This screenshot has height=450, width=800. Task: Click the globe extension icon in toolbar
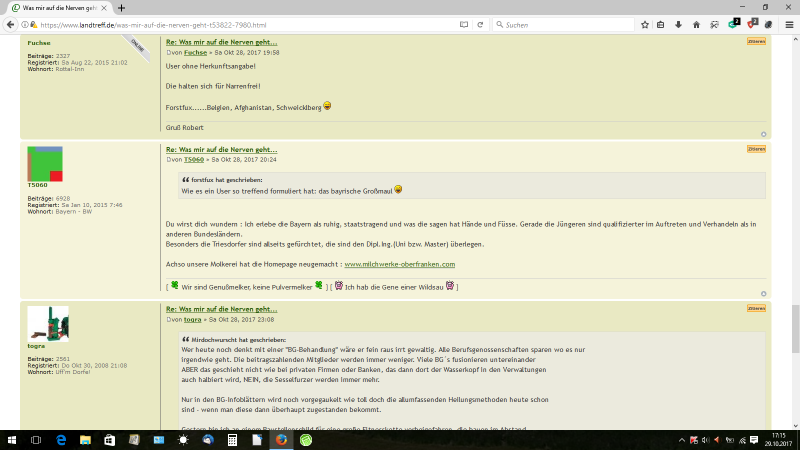769,24
